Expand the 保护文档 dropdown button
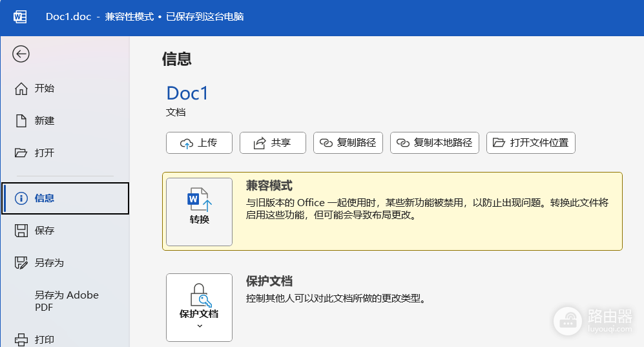The height and width of the screenshot is (347, 644). click(199, 308)
